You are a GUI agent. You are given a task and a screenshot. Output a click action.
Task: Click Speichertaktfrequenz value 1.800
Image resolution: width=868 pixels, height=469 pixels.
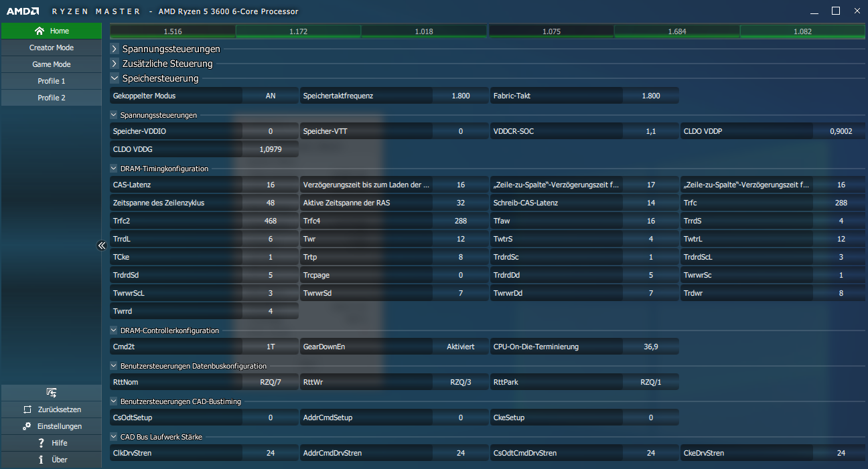(461, 96)
